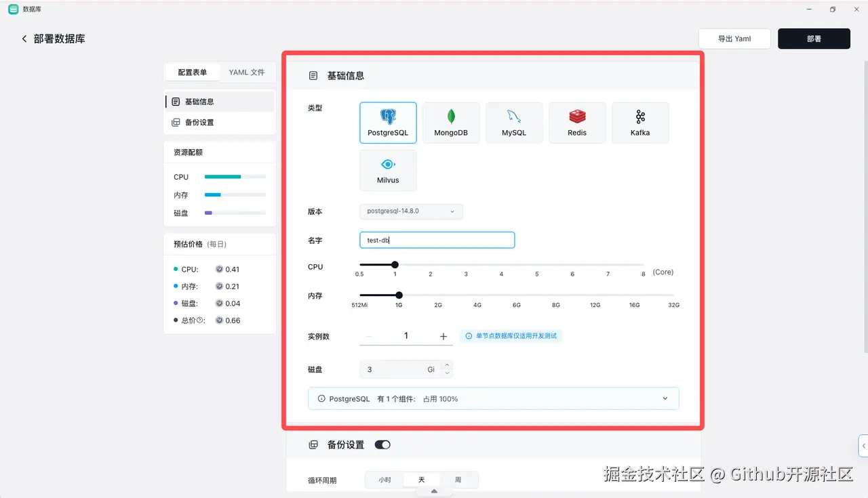Choose 天 as the 循环周期

tap(421, 480)
